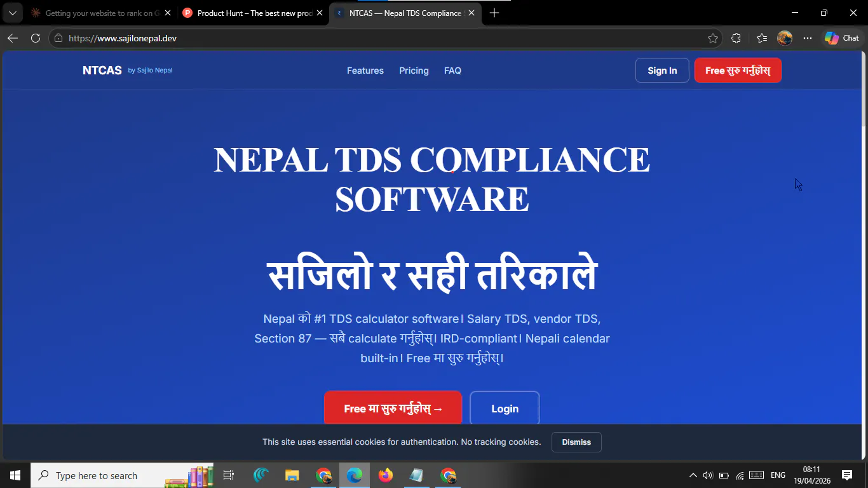Click the 'by Sajilo Nepal' text
This screenshot has width=868, height=488.
[150, 71]
